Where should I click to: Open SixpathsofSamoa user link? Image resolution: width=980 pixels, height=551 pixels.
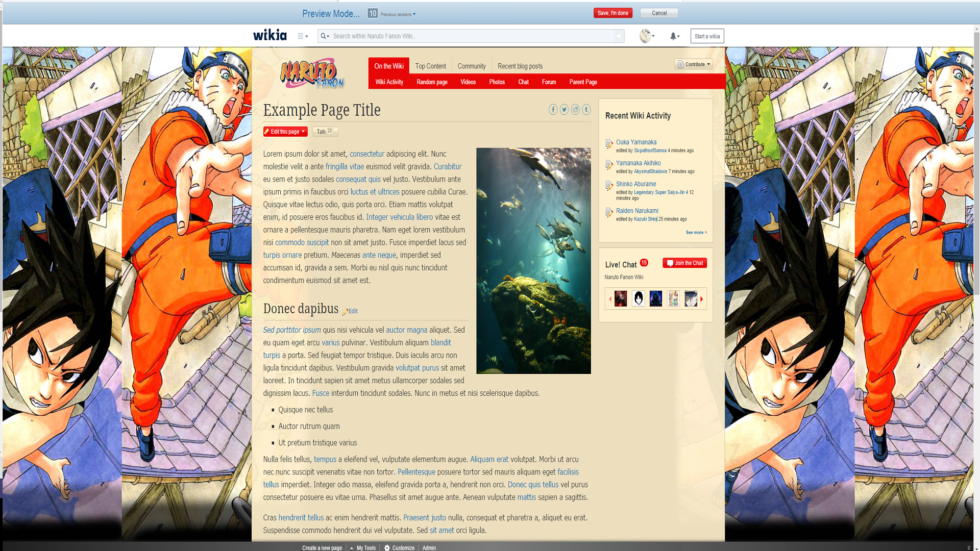tap(650, 151)
